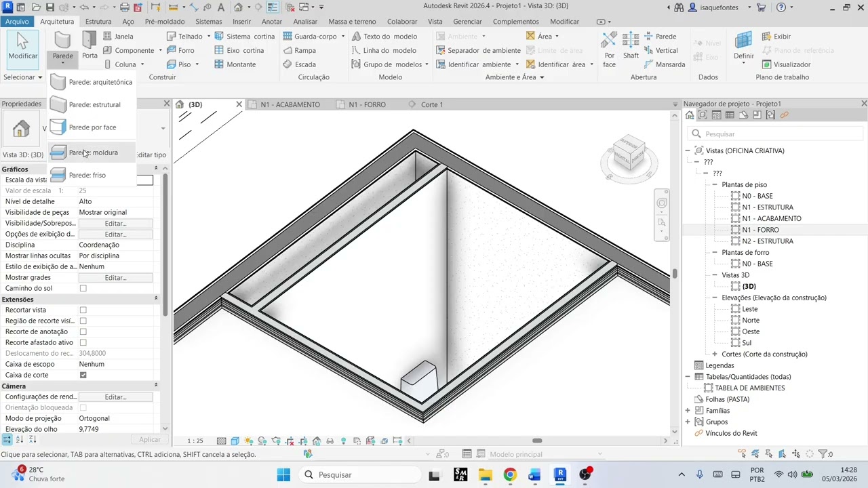868x488 pixels.
Task: Select the Escada stairs tool
Action: pos(299,64)
